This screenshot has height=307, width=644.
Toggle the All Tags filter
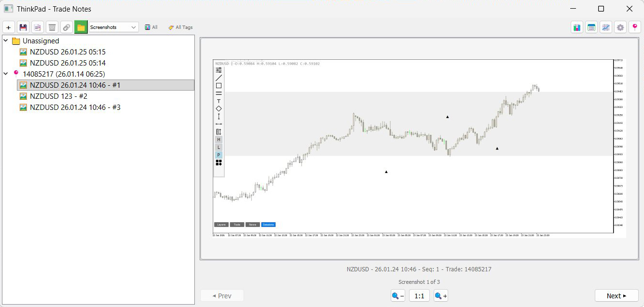pos(180,27)
